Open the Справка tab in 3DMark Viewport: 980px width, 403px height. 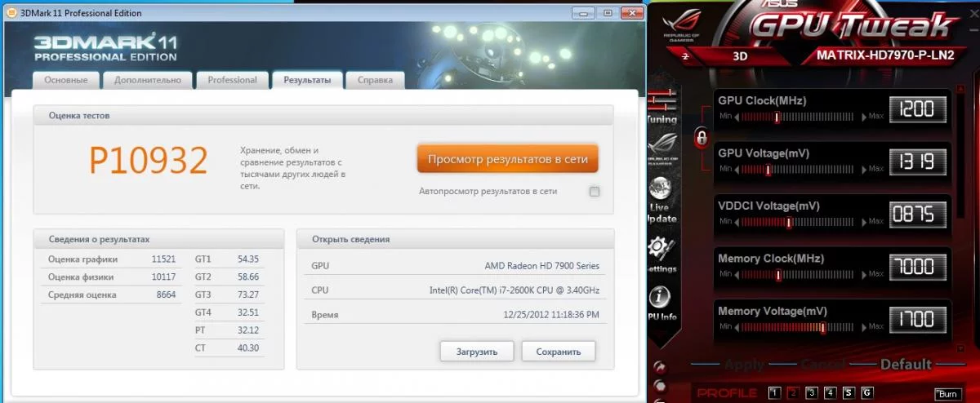tap(375, 80)
